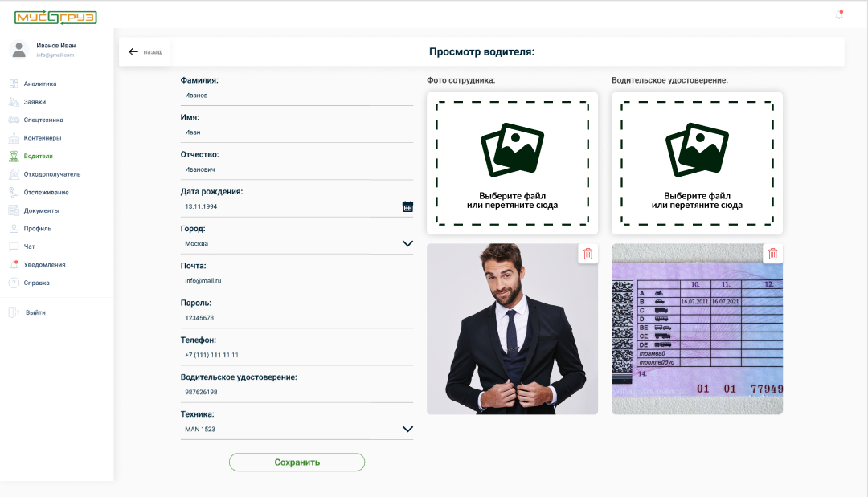
Task: Click the Выйти door icon
Action: tap(14, 312)
